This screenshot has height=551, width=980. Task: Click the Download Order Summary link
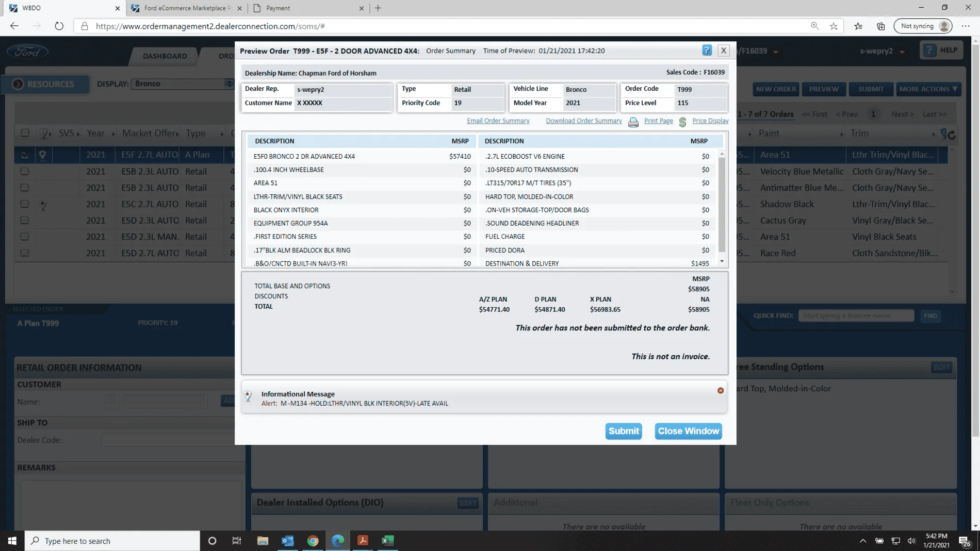(x=584, y=121)
